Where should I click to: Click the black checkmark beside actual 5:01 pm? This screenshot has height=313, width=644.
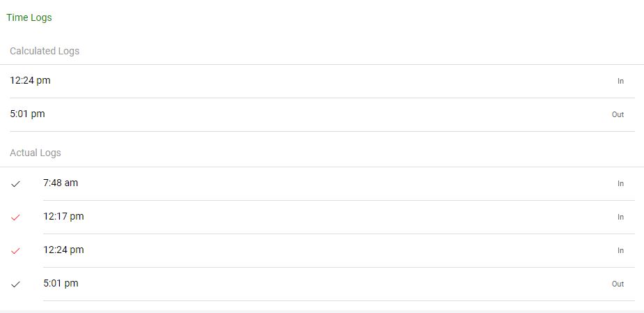15,284
